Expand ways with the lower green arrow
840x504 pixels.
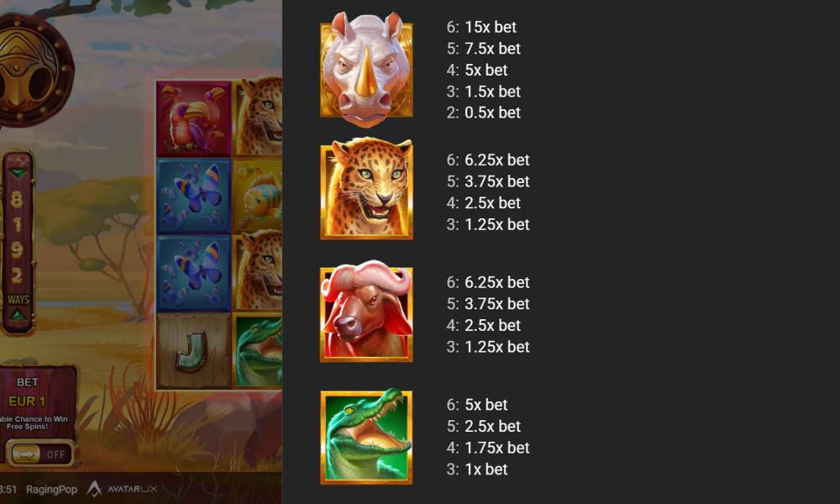(x=18, y=316)
